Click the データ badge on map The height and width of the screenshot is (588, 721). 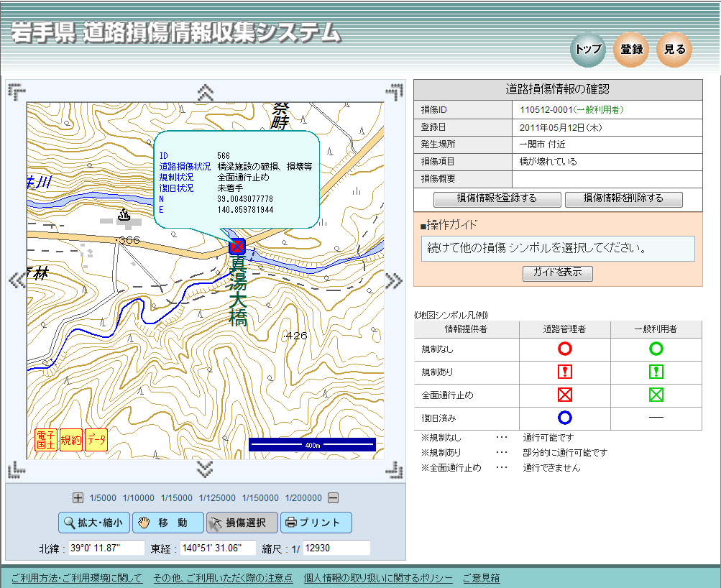(96, 440)
